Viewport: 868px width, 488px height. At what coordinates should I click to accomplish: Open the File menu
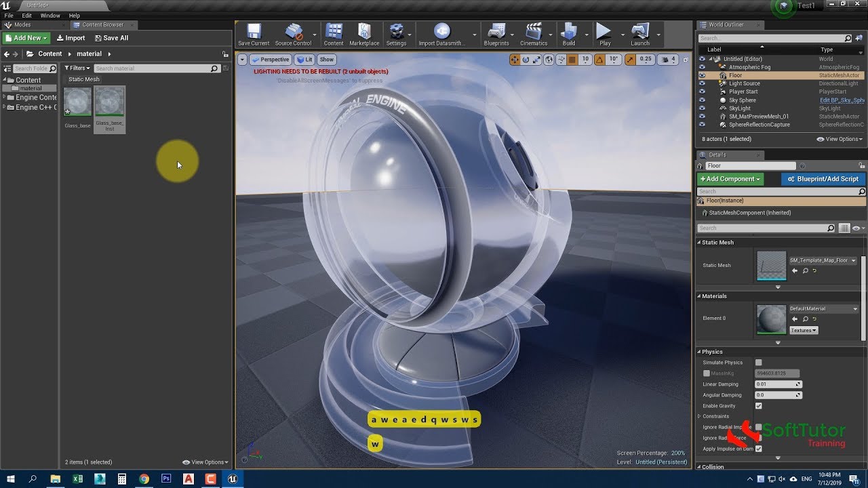point(9,16)
